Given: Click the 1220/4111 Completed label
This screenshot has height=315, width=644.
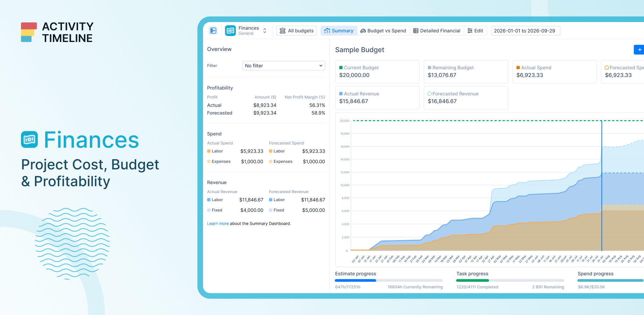Looking at the screenshot, I should 477,287.
